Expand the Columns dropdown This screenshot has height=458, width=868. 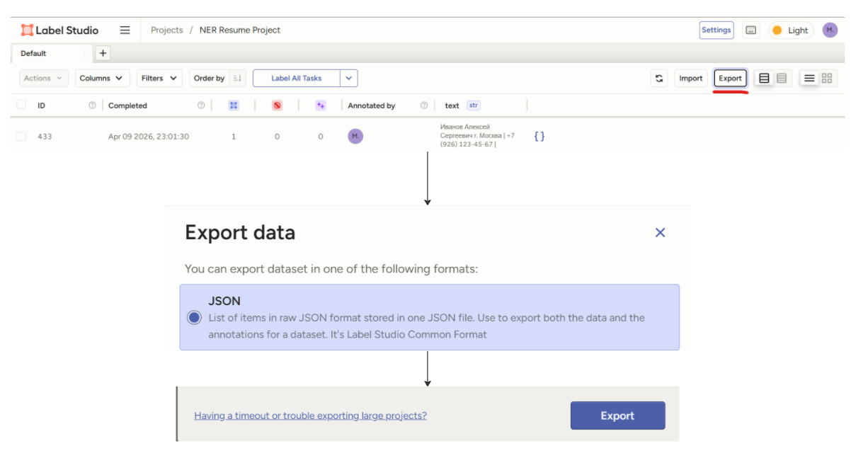pos(102,79)
